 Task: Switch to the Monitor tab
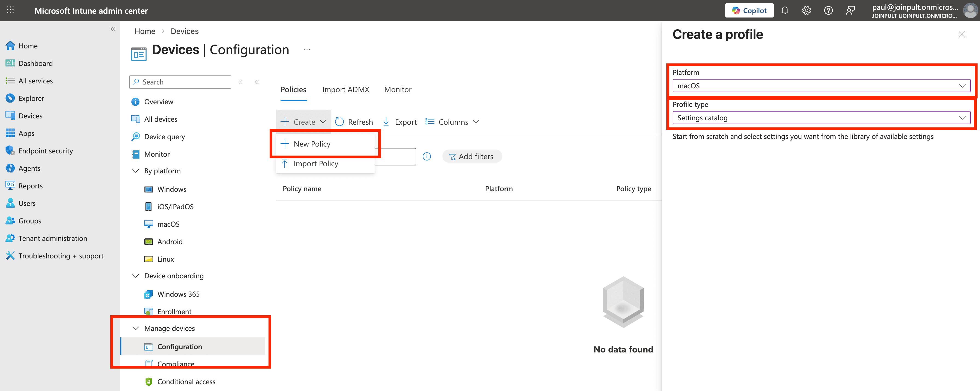398,89
